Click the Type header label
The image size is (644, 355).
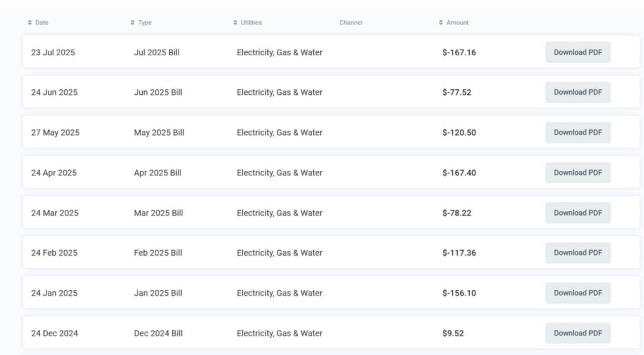coord(145,23)
